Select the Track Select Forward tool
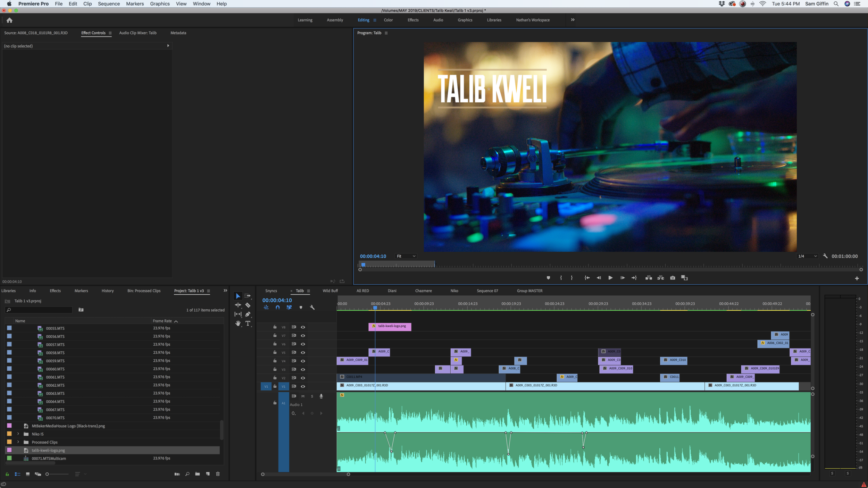This screenshot has height=488, width=868. click(x=248, y=296)
